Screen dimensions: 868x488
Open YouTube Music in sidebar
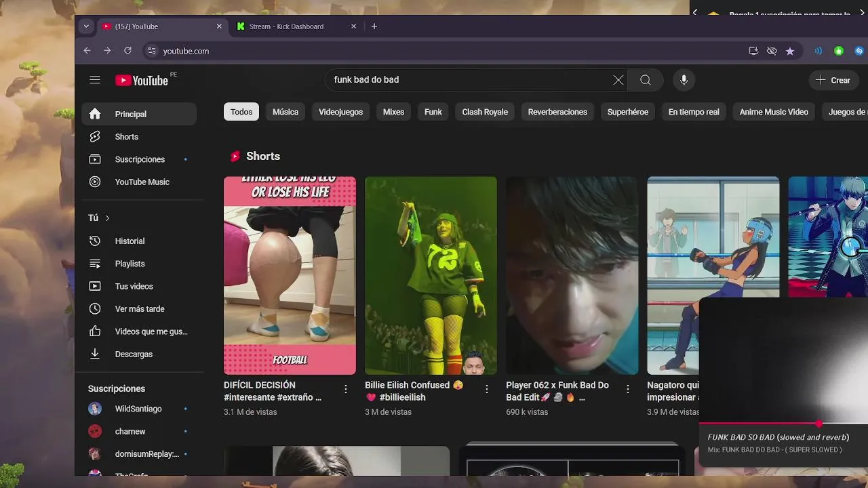click(139, 182)
